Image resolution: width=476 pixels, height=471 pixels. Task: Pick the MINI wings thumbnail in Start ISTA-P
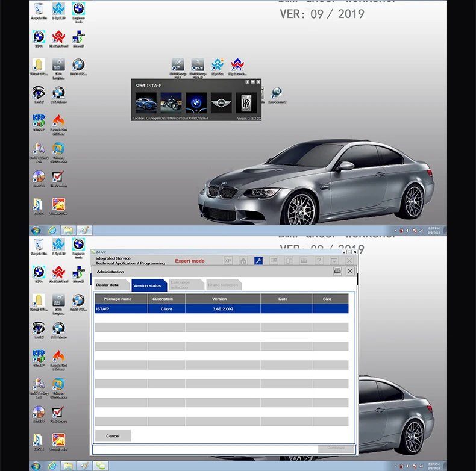[221, 102]
